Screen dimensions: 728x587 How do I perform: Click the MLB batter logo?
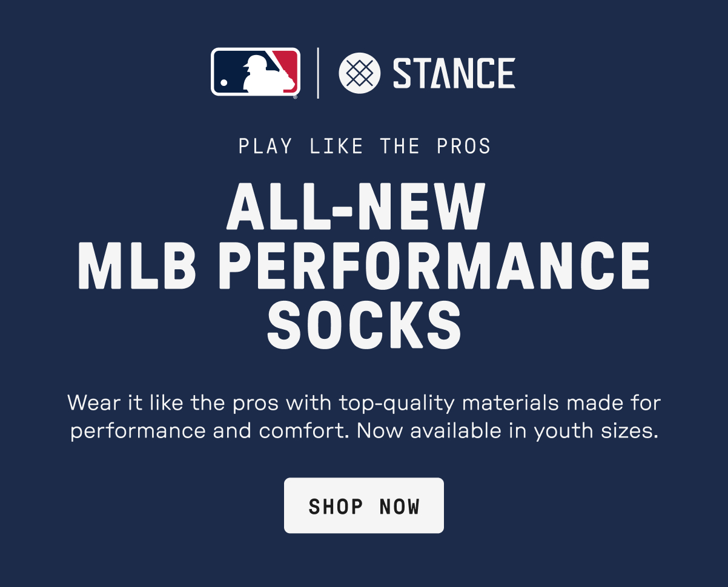256,71
